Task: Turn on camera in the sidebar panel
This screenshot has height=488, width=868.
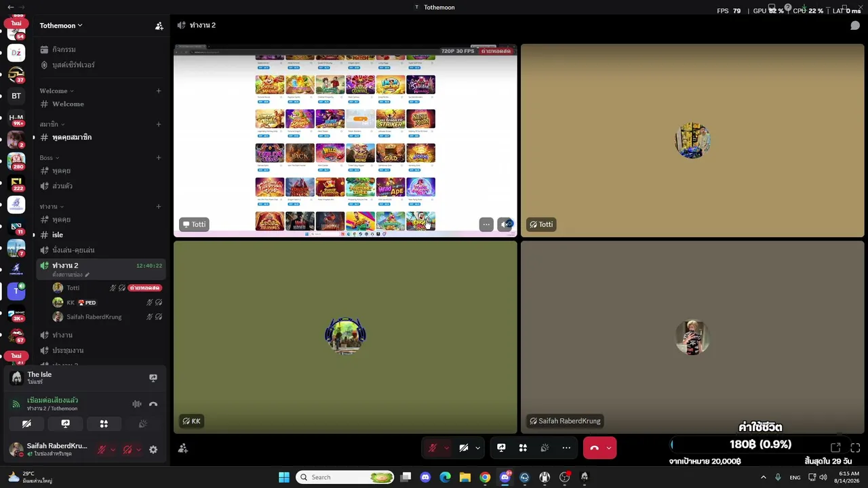Action: tap(26, 424)
